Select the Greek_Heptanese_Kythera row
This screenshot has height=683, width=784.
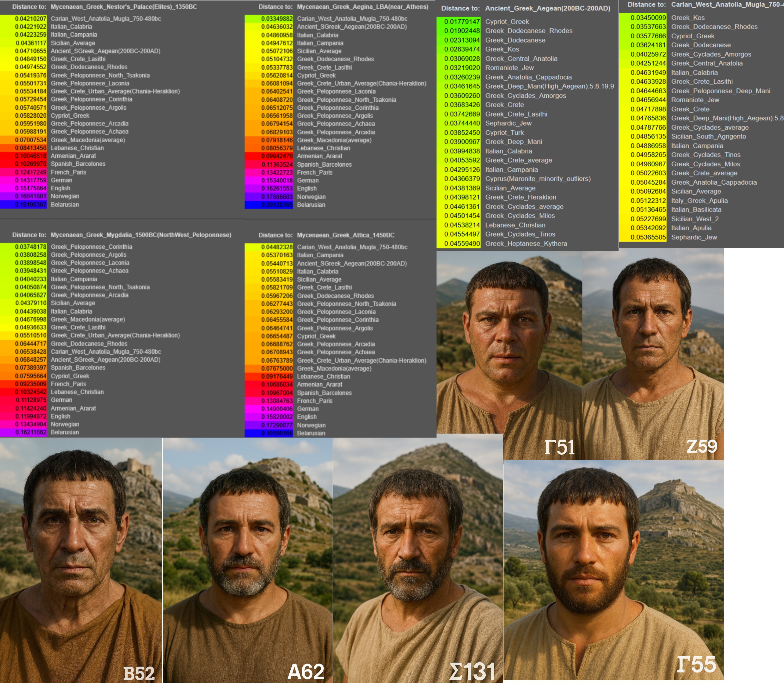[526, 243]
